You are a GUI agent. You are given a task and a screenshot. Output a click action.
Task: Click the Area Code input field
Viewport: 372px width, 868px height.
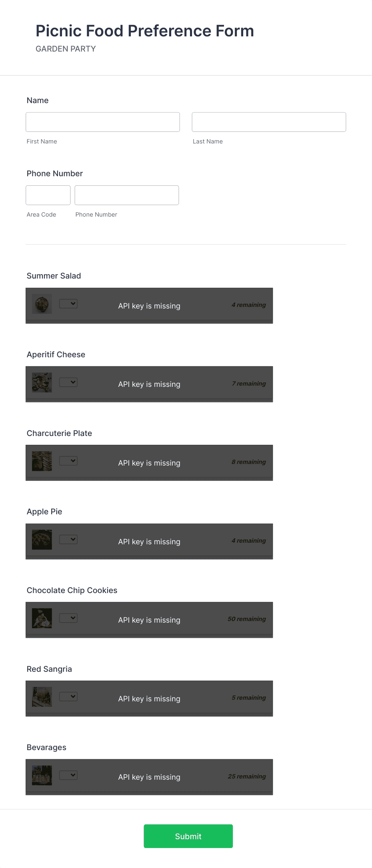click(48, 195)
